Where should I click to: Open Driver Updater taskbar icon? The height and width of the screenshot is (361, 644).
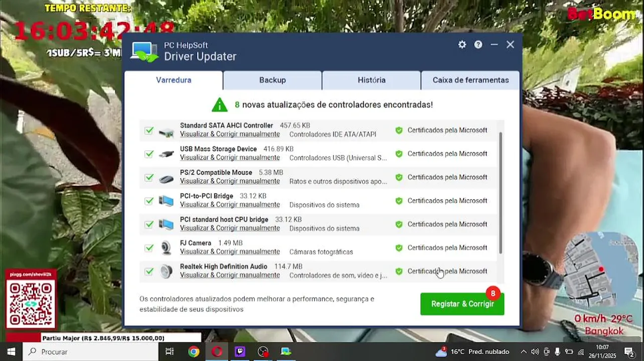click(x=286, y=351)
